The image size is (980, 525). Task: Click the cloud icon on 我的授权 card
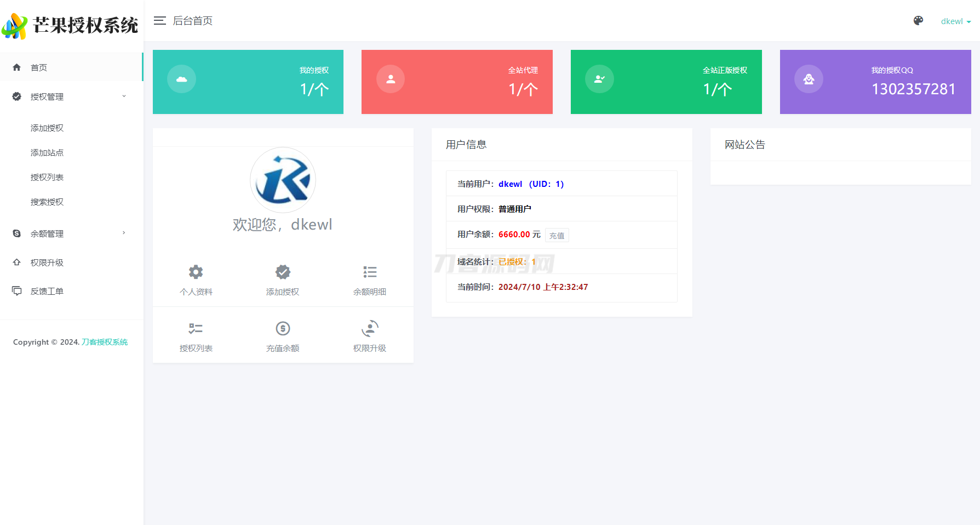[181, 79]
